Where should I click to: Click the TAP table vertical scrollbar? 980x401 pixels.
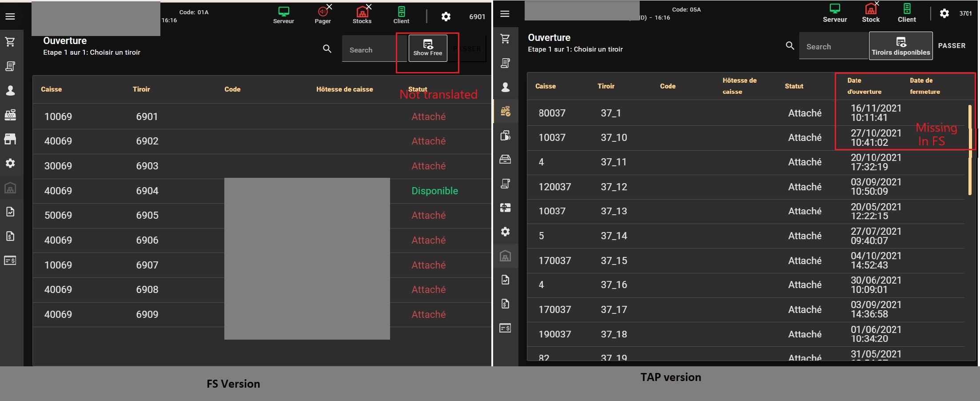970,150
